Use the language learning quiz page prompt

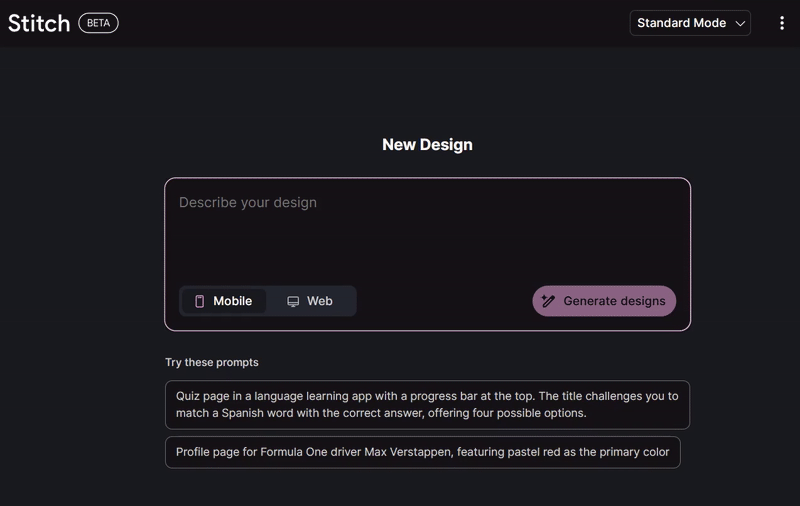(x=428, y=404)
